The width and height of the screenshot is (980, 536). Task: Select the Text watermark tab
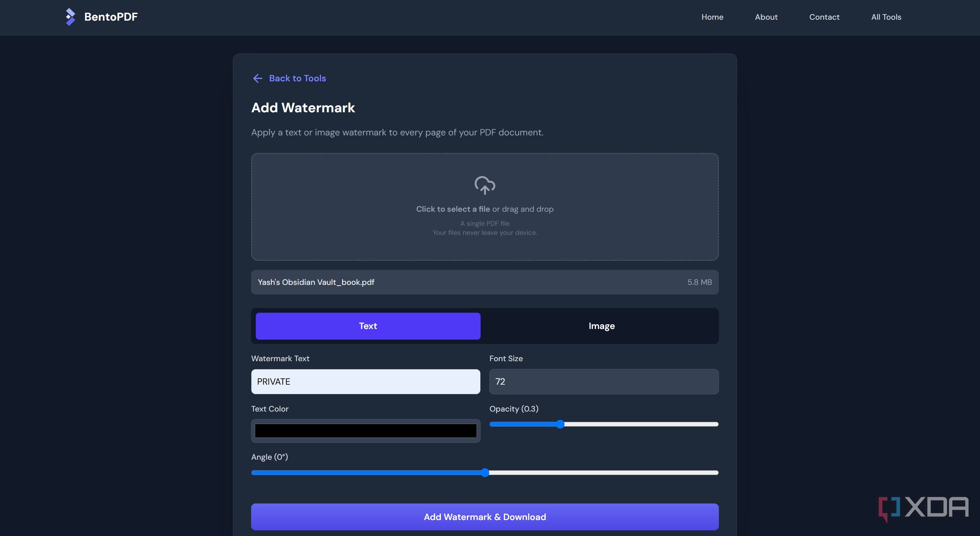click(x=368, y=326)
